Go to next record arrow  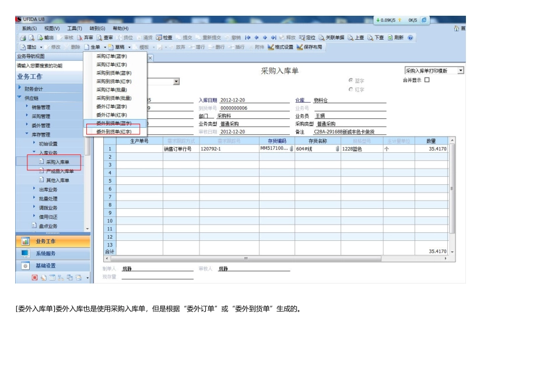coord(265,38)
